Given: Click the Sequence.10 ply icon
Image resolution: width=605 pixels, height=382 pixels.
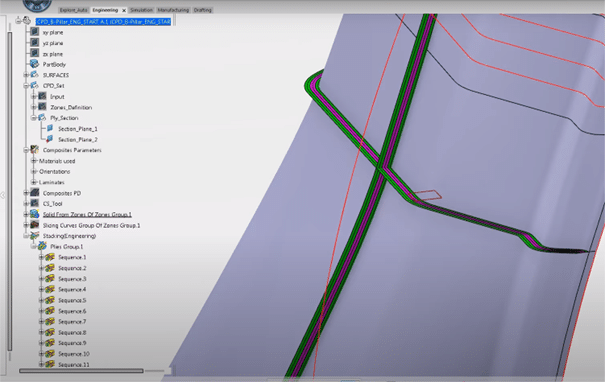Looking at the screenshot, I should (x=50, y=353).
